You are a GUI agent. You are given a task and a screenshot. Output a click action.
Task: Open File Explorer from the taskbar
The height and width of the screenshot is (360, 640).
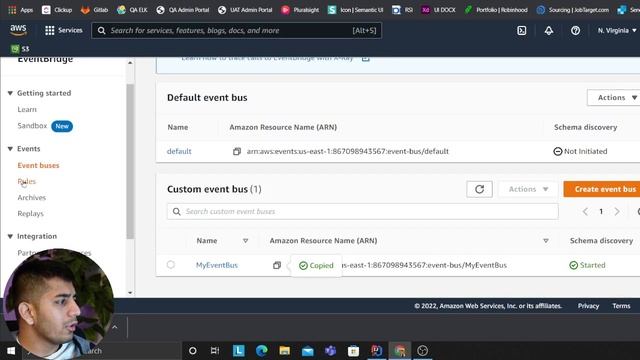284,351
